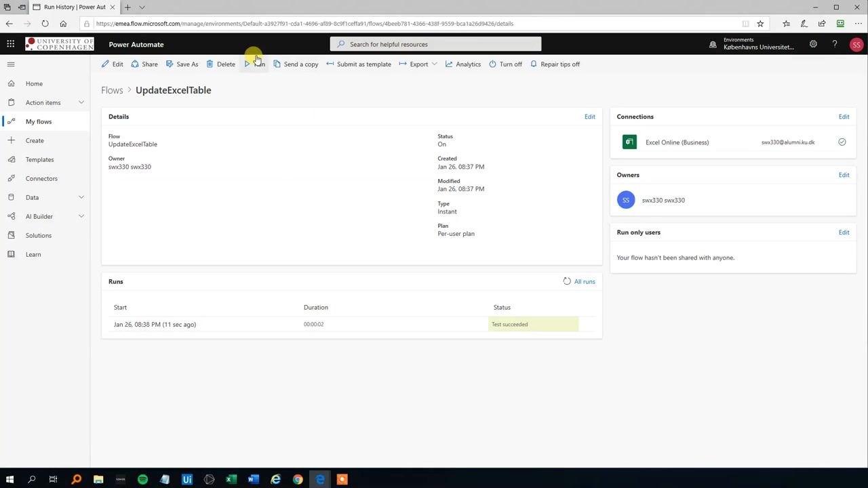Open Spotify from the taskbar
The width and height of the screenshot is (868, 488).
142,479
